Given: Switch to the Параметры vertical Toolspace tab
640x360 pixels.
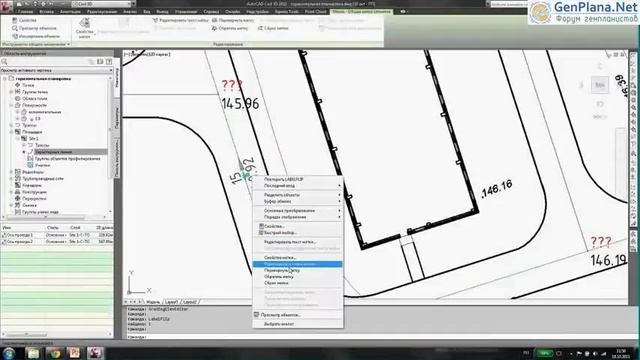Looking at the screenshot, I should click(x=116, y=118).
